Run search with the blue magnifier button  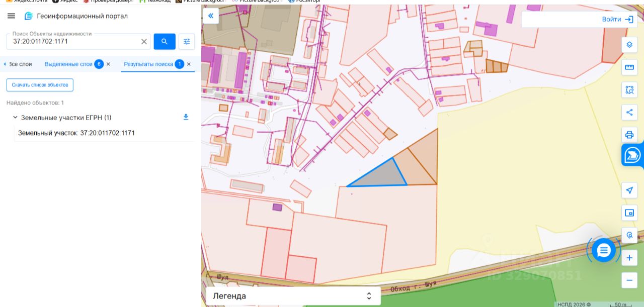[x=165, y=42]
